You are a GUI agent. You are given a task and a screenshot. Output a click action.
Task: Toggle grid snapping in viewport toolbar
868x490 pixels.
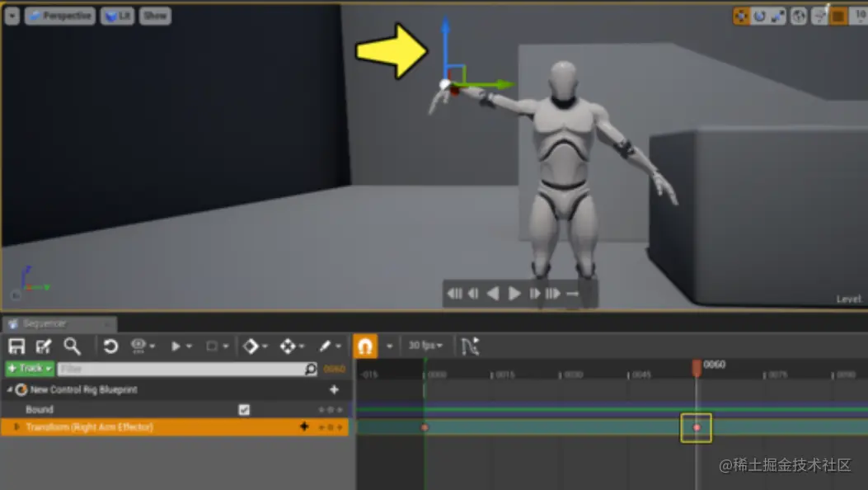coord(821,16)
